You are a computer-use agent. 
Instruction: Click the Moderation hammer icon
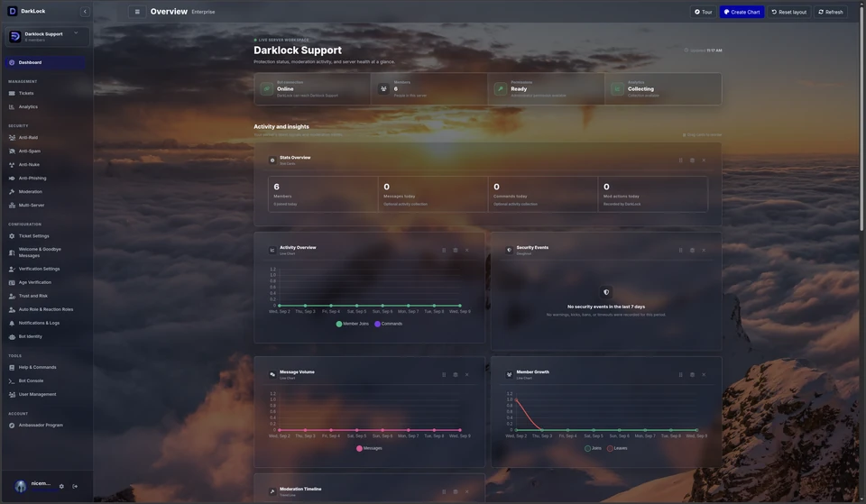click(x=12, y=191)
